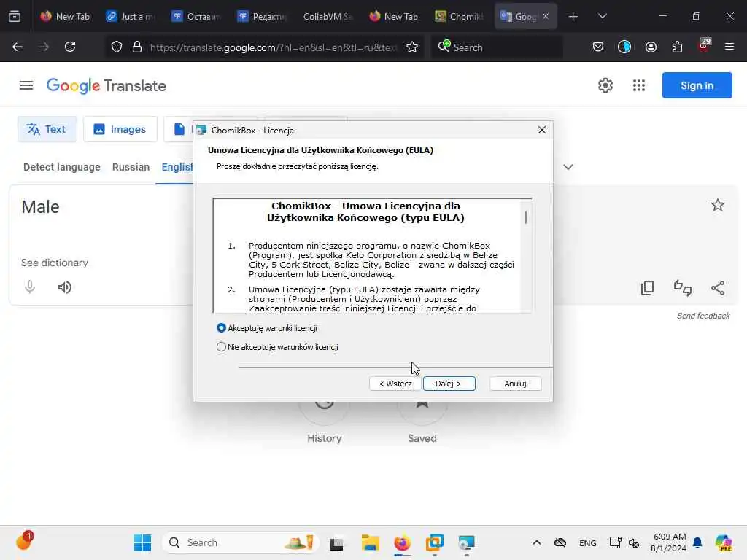Click the '< Wstecz' button
This screenshot has width=747, height=560.
(x=395, y=384)
